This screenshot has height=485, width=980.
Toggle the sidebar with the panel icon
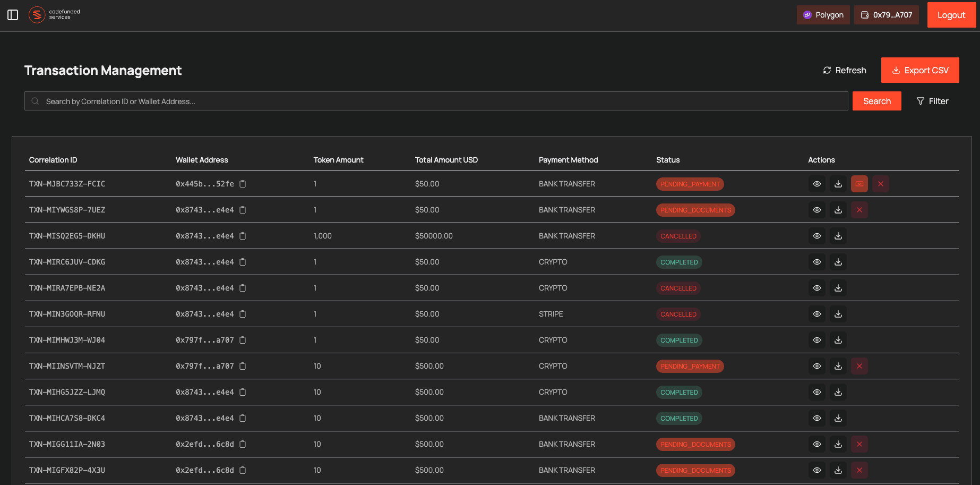click(x=13, y=15)
